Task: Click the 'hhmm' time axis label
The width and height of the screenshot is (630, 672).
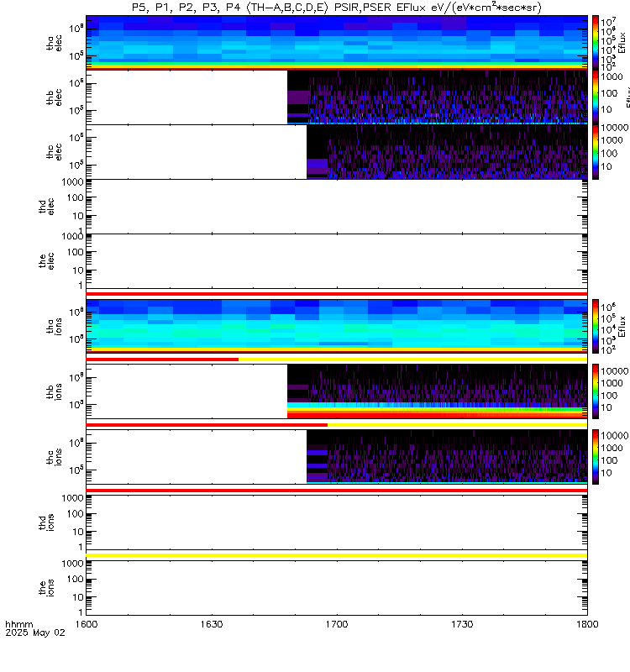Action: pos(18,624)
